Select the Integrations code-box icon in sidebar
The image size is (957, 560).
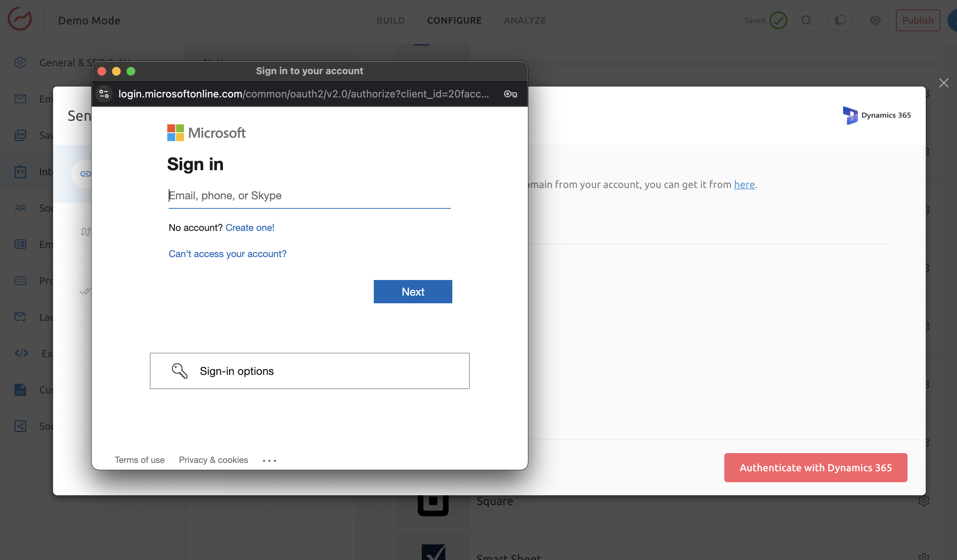pos(20,172)
